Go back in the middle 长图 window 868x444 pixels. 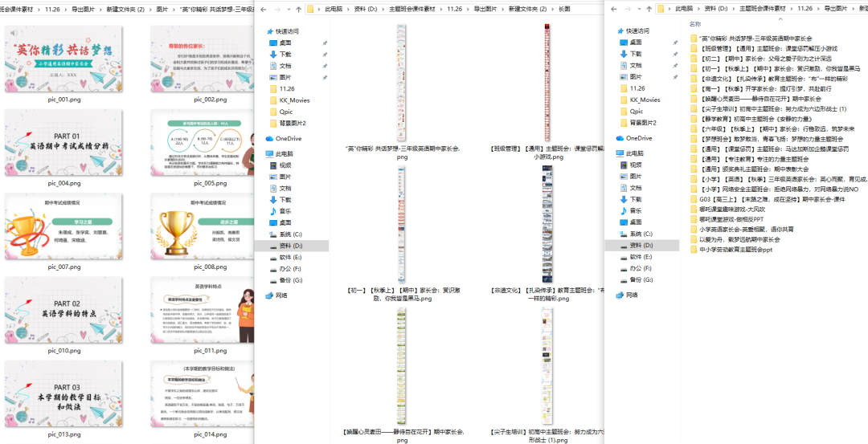pos(263,10)
